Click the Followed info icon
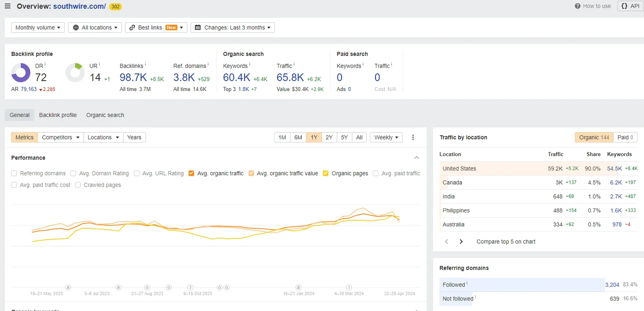The image size is (644, 311). pyautogui.click(x=467, y=283)
